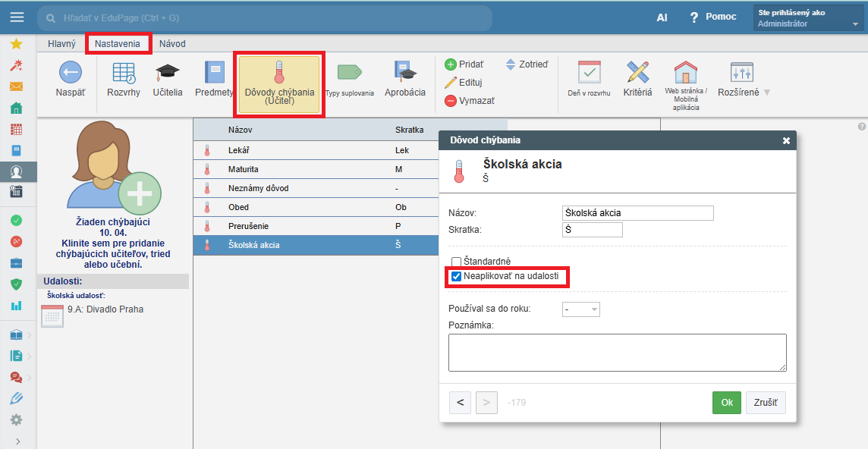Click the Názov text field

(x=637, y=213)
